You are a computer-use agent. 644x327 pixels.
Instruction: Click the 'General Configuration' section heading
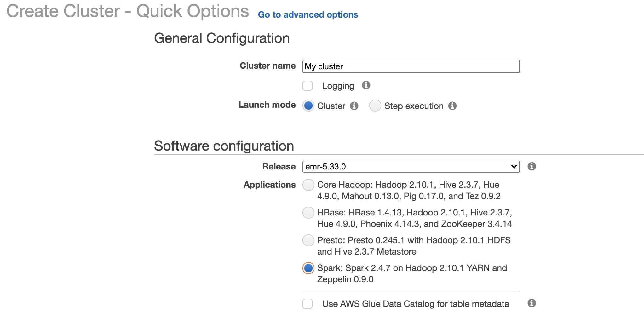pos(221,38)
